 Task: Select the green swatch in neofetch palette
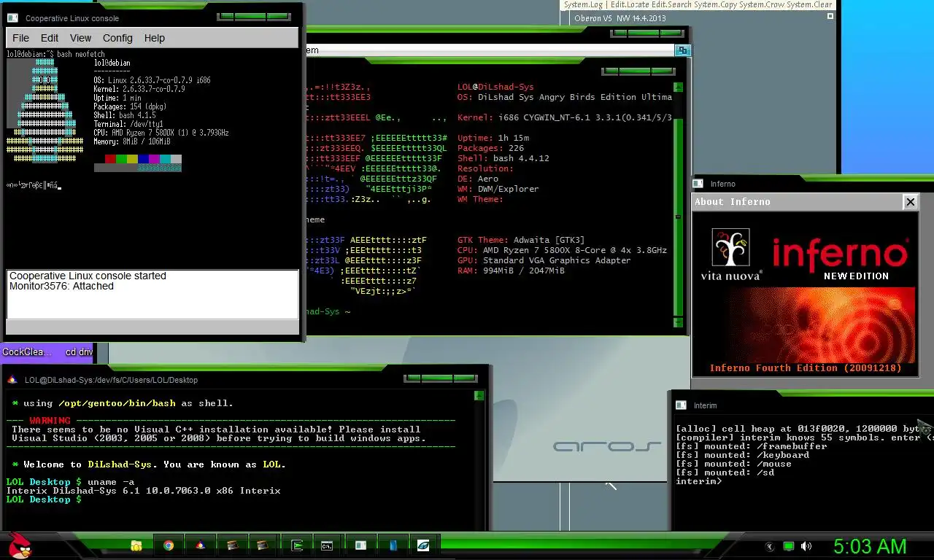pyautogui.click(x=121, y=159)
